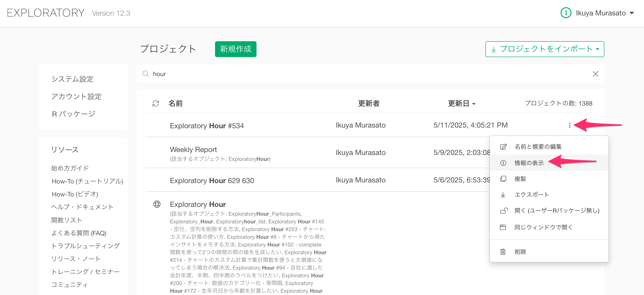
Task: Open トレーニング / セミナー link
Action: (85, 272)
